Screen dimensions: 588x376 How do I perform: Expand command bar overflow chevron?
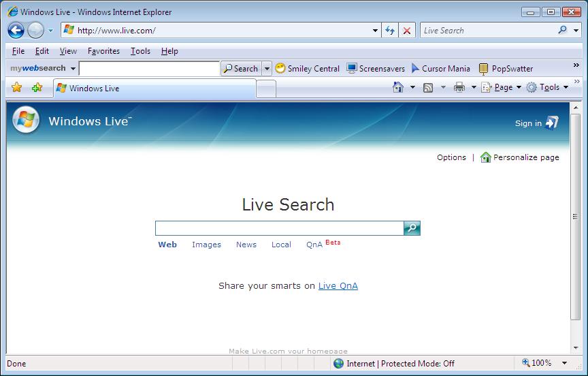tap(576, 82)
